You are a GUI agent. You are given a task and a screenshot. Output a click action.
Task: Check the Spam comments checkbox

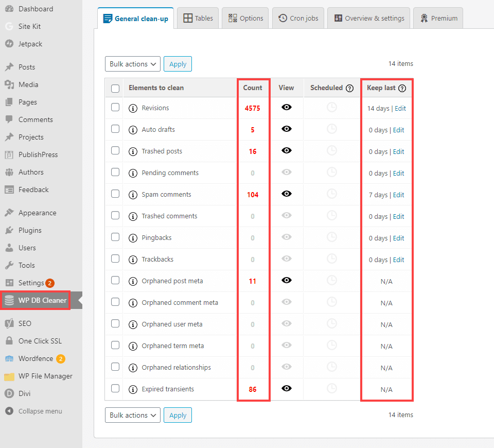(x=115, y=194)
